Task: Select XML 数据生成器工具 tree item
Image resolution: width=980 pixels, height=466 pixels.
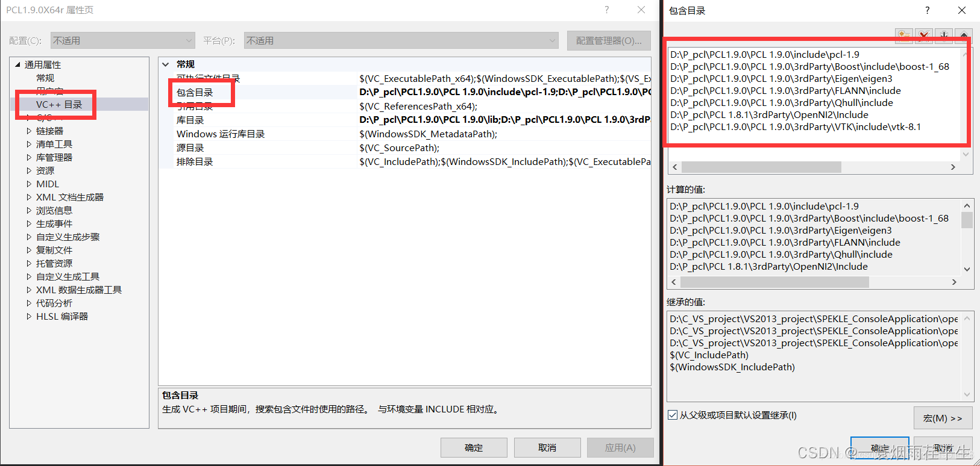Action: click(79, 290)
